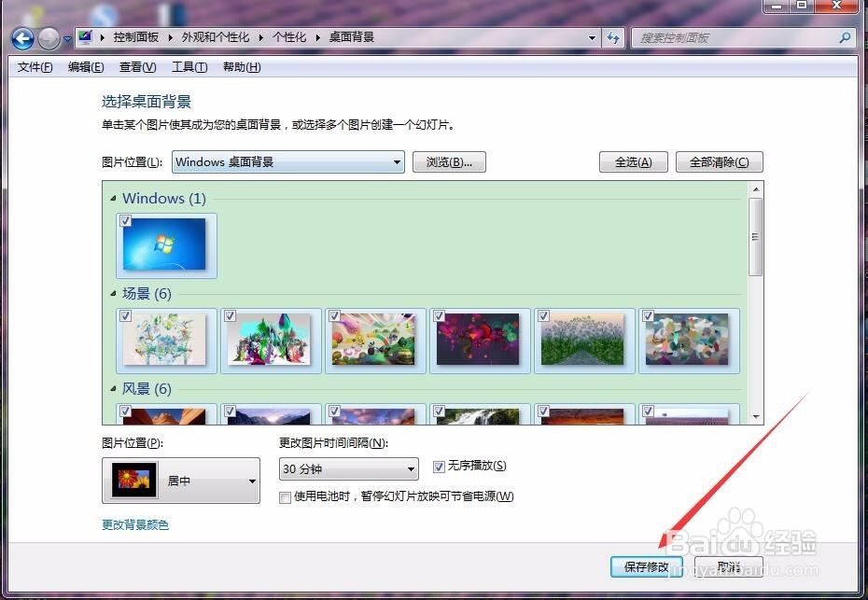This screenshot has height=600, width=868.
Task: Uncheck third 场景 wallpaper checkbox (rainbow cartoon)
Action: pos(334,315)
